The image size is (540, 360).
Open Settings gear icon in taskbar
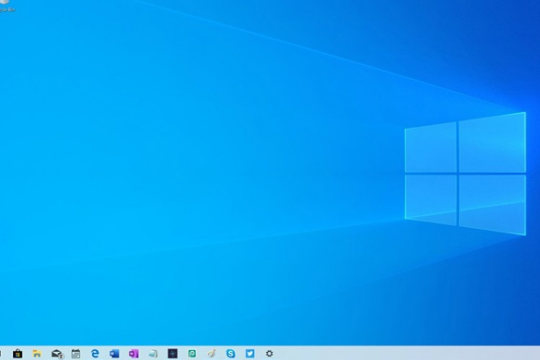[269, 353]
